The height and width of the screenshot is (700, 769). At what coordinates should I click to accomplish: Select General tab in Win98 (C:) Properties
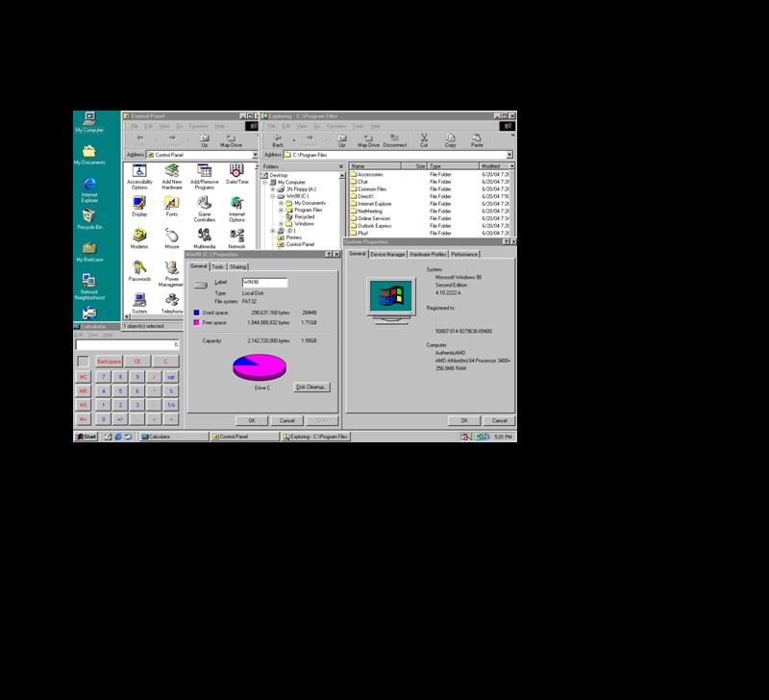(x=199, y=266)
